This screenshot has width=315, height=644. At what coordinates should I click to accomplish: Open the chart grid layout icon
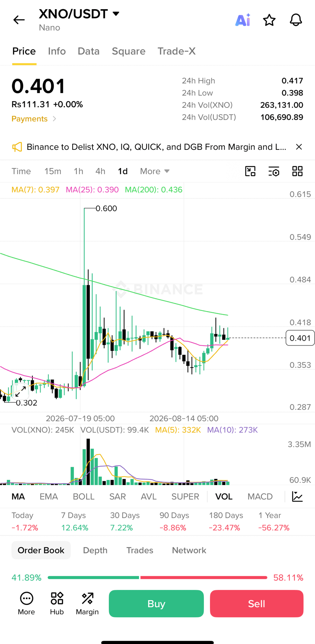pyautogui.click(x=297, y=171)
